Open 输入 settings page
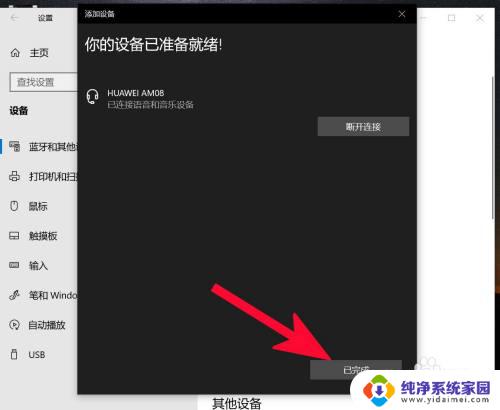 click(x=38, y=266)
